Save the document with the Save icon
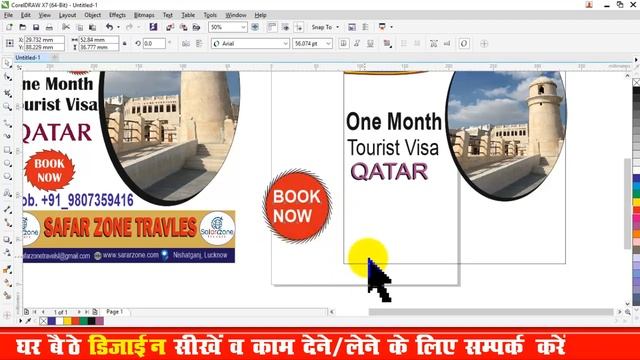Image resolution: width=640 pixels, height=360 pixels. click(x=36, y=27)
